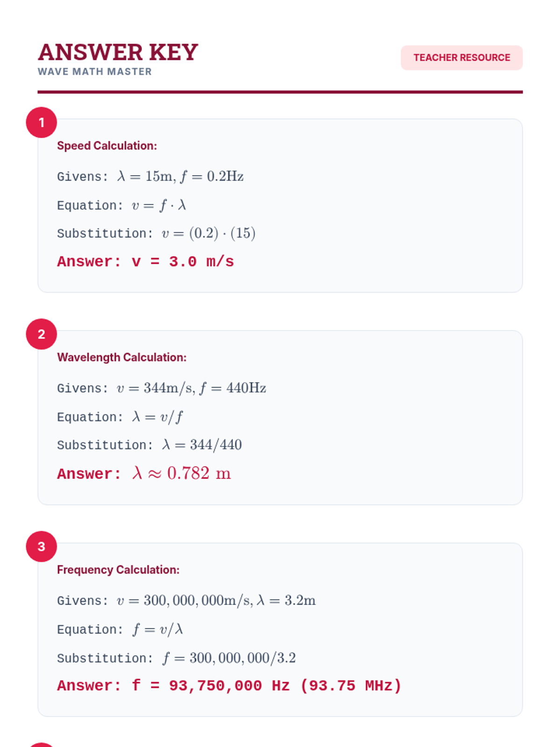
Task: Select the Frequency Calculation title
Action: click(118, 570)
